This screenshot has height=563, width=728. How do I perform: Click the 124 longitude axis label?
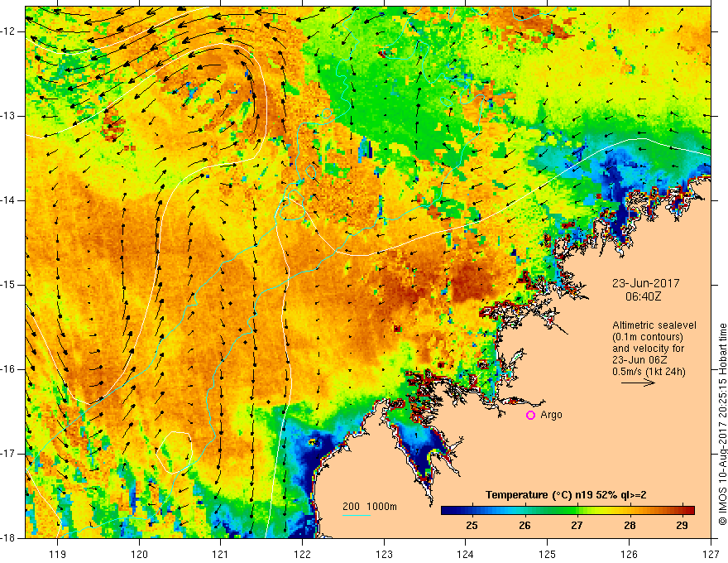466,554
